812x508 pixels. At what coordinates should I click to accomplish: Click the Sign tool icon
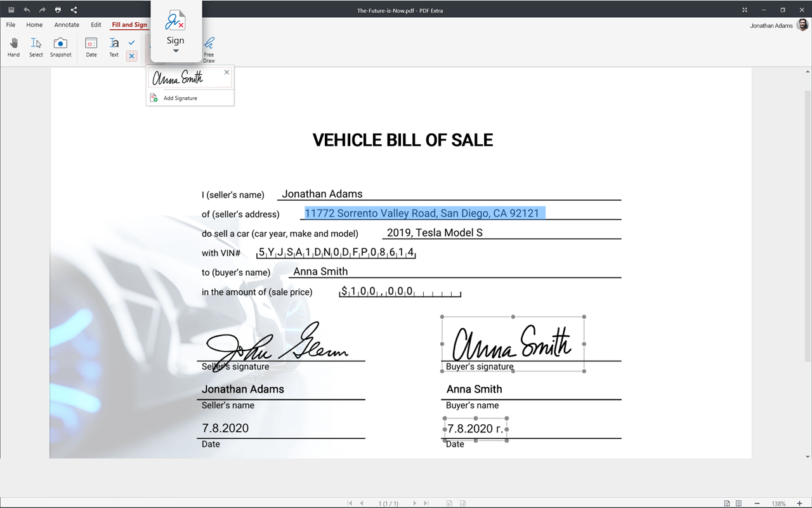coord(176,21)
